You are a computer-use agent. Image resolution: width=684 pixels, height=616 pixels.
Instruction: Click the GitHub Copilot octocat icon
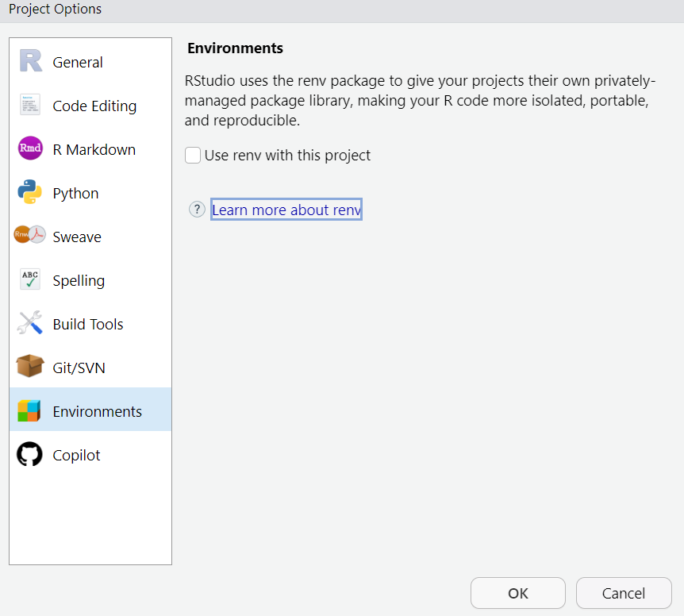(x=30, y=454)
